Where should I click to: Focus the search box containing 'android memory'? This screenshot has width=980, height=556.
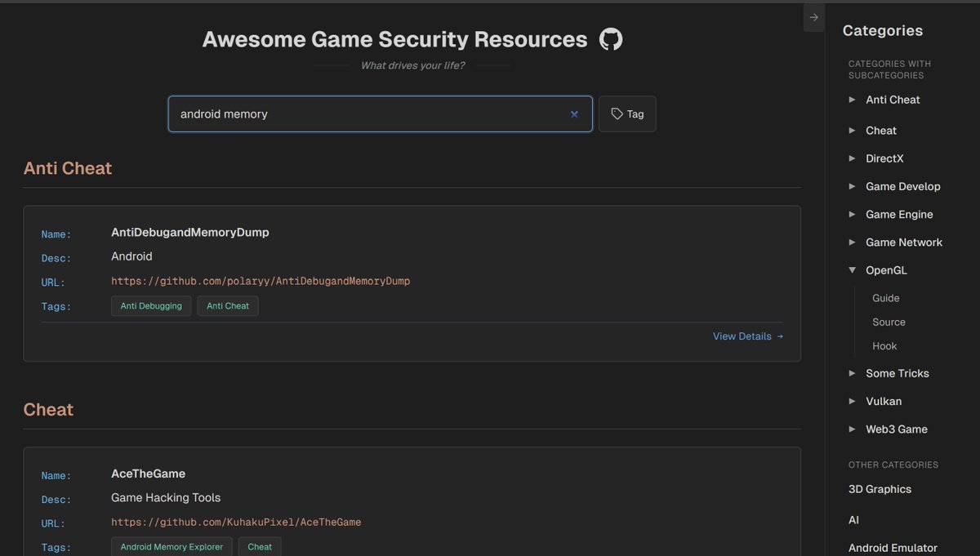381,114
